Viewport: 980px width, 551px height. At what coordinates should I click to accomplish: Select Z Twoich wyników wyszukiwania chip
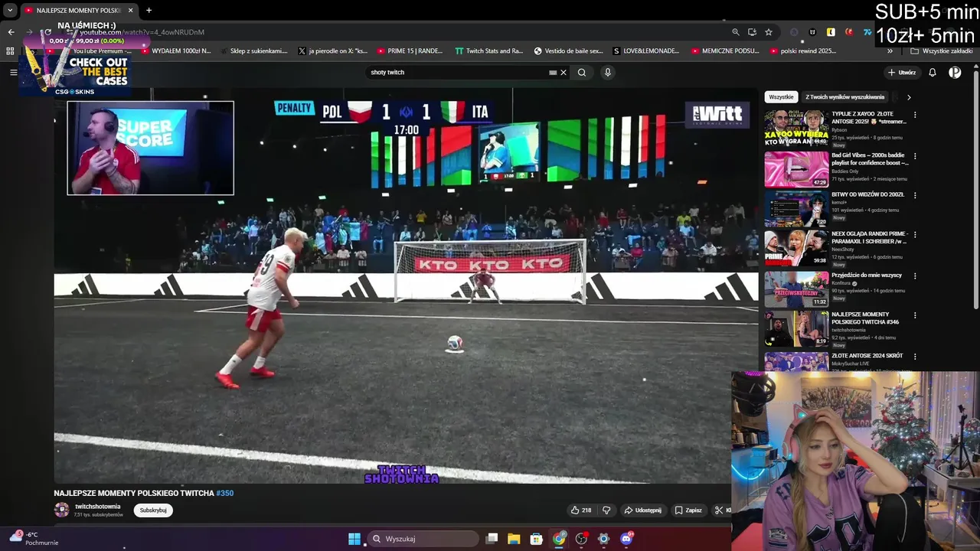point(844,97)
